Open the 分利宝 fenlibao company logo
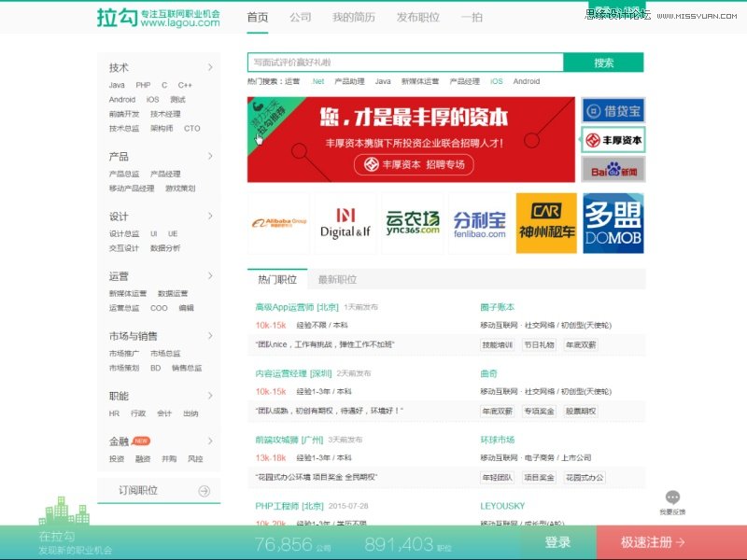Viewport: 747px width, 560px height. click(x=479, y=223)
